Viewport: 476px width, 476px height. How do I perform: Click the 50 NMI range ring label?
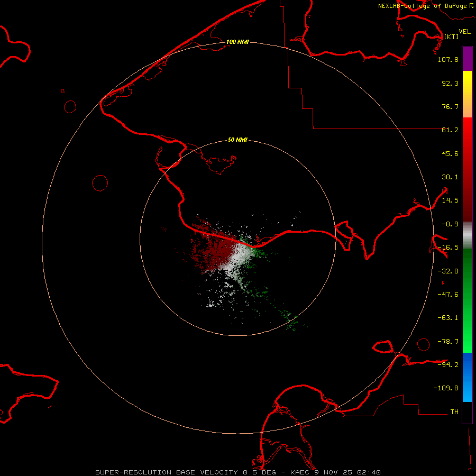(237, 140)
